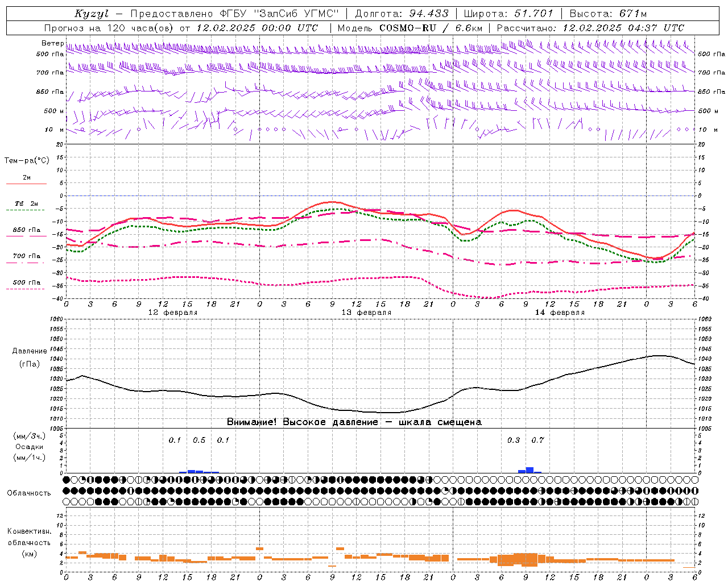This screenshot has width=728, height=582.
Task: Click the '0.3' precipitation amount value
Action: coord(514,440)
